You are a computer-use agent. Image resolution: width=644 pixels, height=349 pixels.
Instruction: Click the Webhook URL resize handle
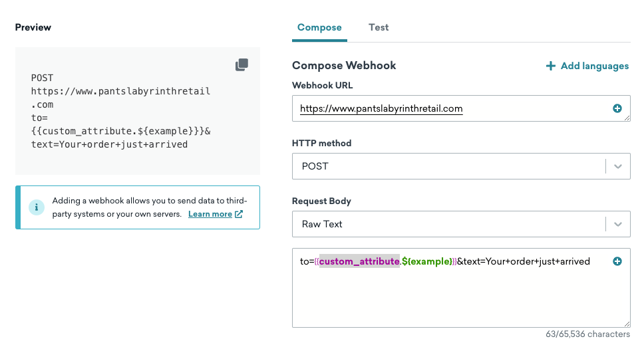pyautogui.click(x=627, y=118)
